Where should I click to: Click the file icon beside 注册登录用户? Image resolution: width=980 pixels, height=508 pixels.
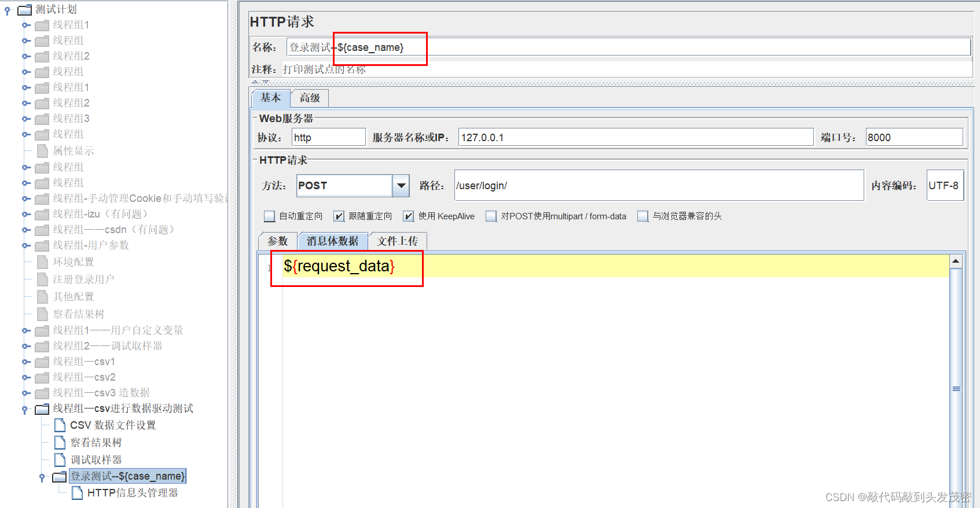point(42,279)
